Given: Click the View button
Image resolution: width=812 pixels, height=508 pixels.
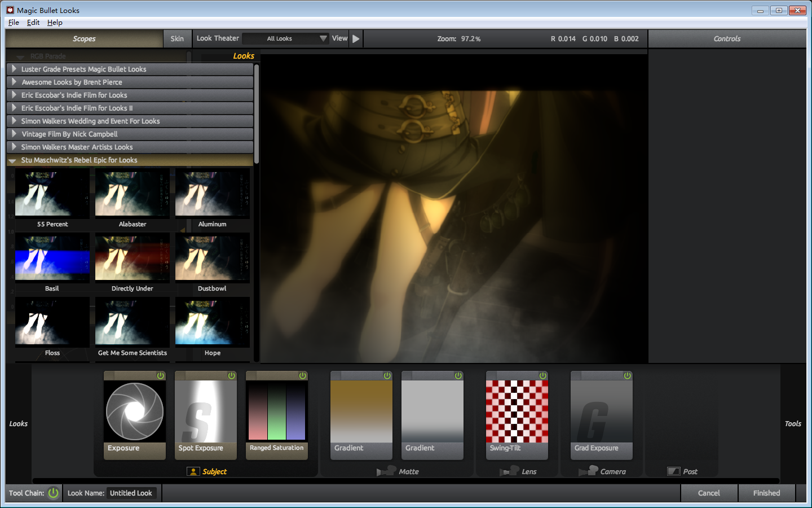Looking at the screenshot, I should point(339,38).
